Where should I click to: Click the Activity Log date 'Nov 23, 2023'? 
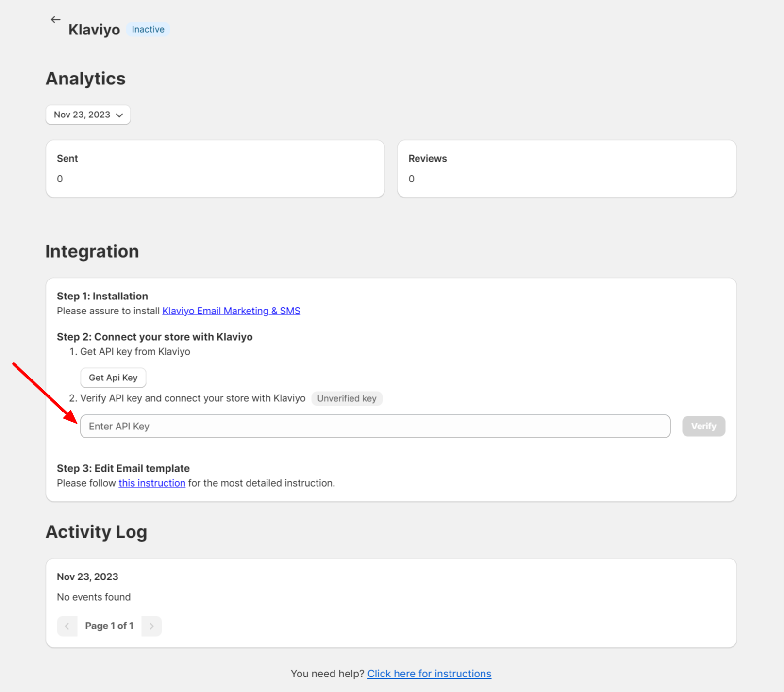tap(87, 577)
